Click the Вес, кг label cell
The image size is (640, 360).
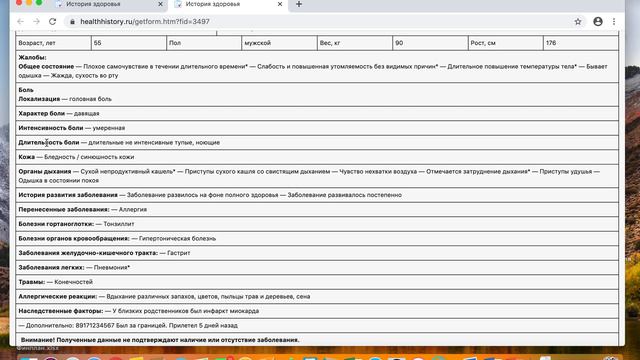(x=355, y=43)
